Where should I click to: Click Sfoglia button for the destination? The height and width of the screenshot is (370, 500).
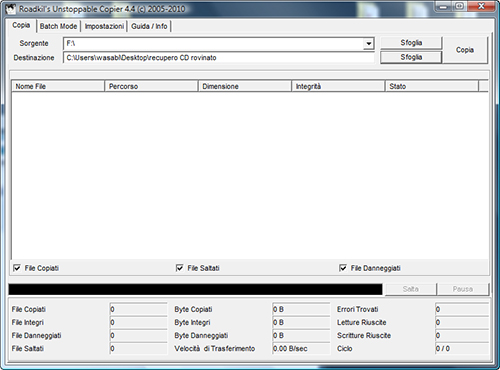411,57
